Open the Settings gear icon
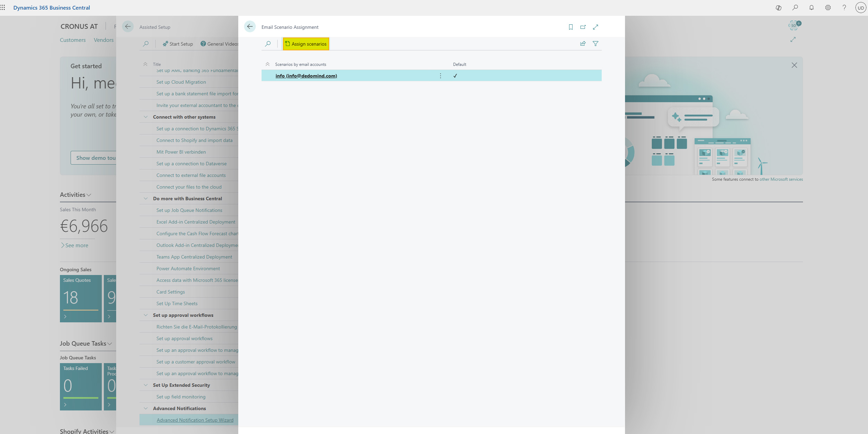Image resolution: width=868 pixels, height=434 pixels. (828, 7)
